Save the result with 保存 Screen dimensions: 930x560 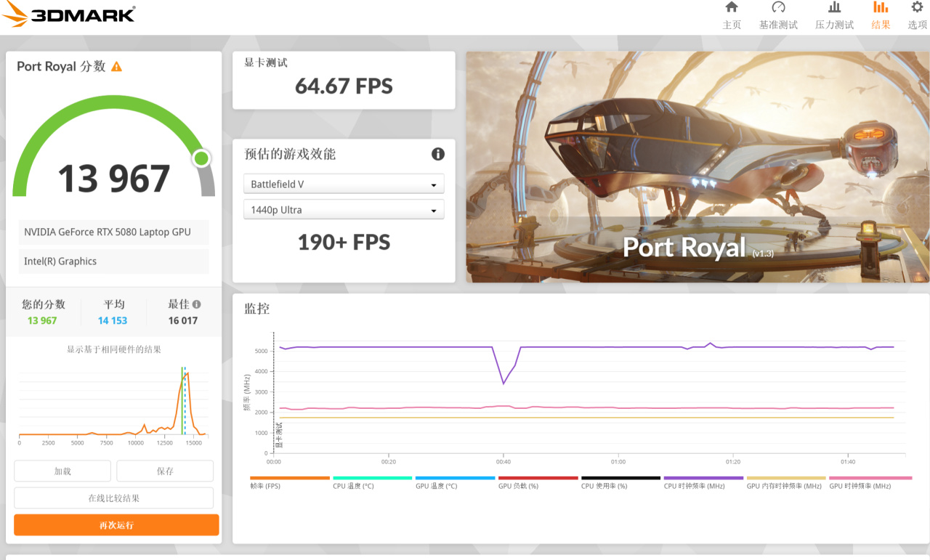coord(165,471)
